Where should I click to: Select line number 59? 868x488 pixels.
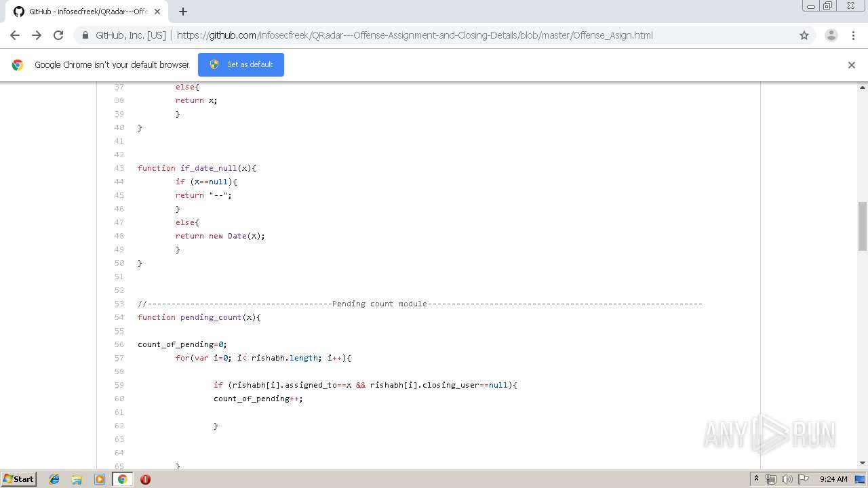[x=119, y=385]
